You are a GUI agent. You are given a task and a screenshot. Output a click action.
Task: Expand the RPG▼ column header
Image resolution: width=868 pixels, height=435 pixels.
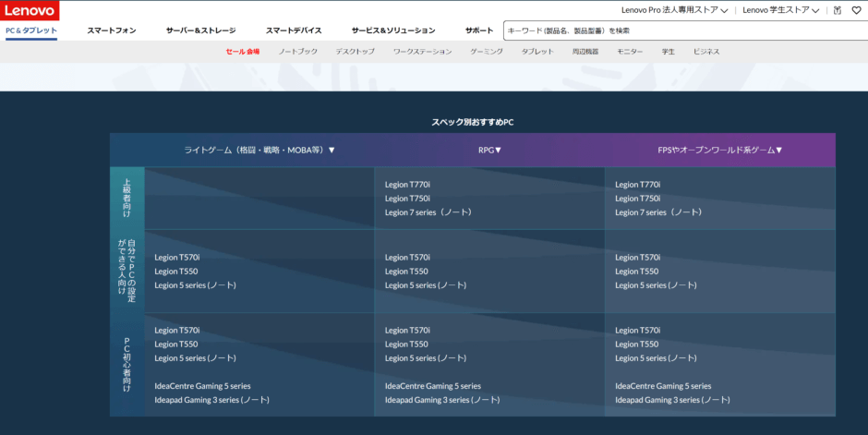489,150
